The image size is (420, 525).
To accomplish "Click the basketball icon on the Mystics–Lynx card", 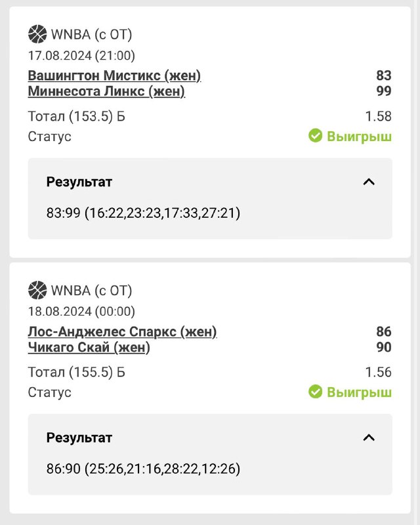I will 37,34.
